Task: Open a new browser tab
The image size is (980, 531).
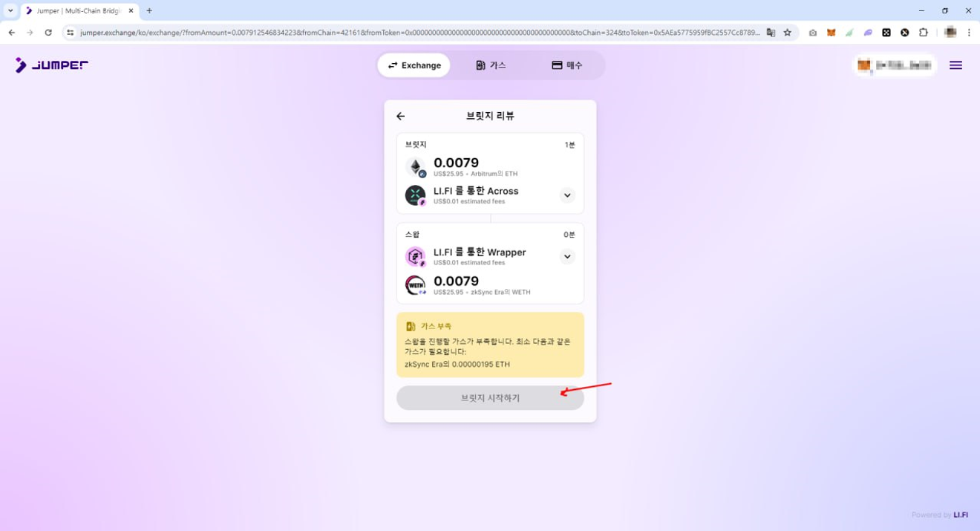Action: tap(149, 11)
